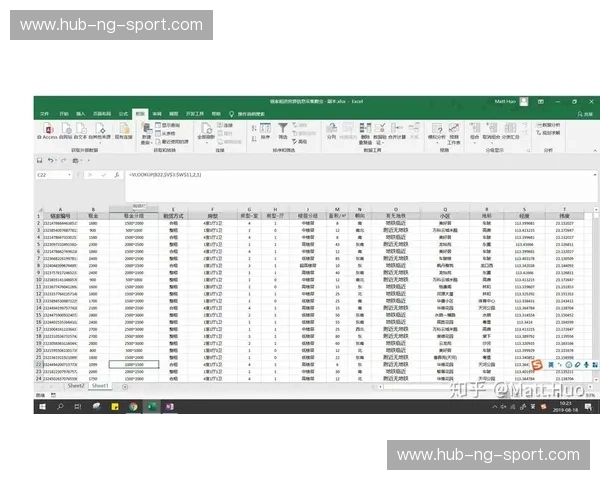Open the File (文件) menu tab
The image size is (600, 480).
(x=44, y=114)
